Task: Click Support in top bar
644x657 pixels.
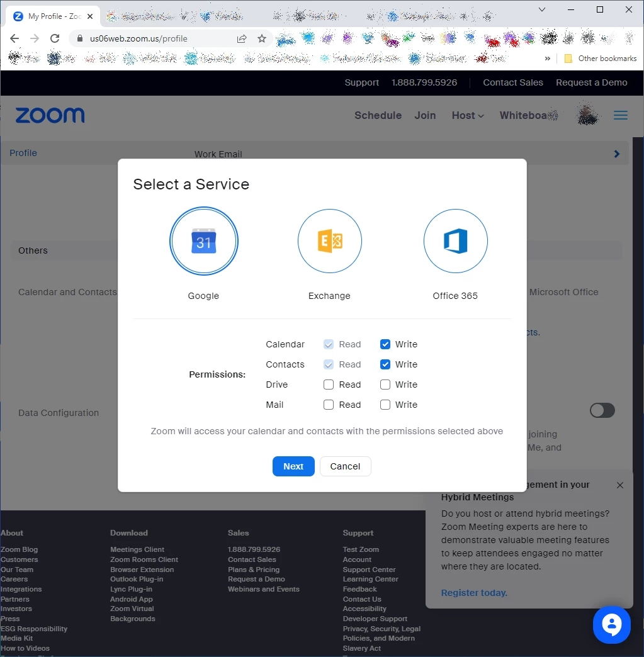Action: point(362,82)
